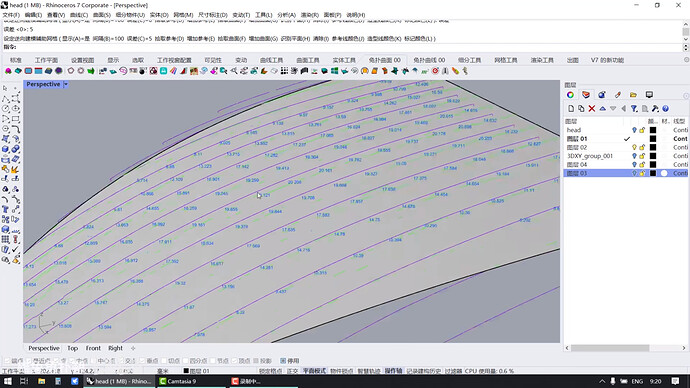Switch to the 曲面工具 toolbar tab
Viewport: 690px width, 388px height.
[308, 60]
